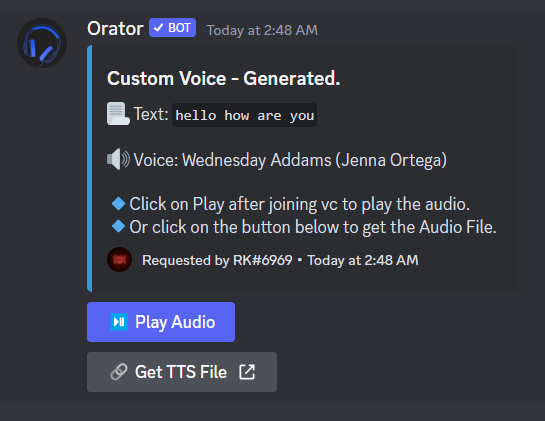Click the verified BOT badge
The image size is (545, 421).
click(x=172, y=28)
